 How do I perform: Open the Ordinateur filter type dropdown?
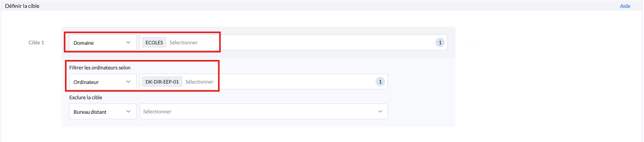[x=103, y=82]
